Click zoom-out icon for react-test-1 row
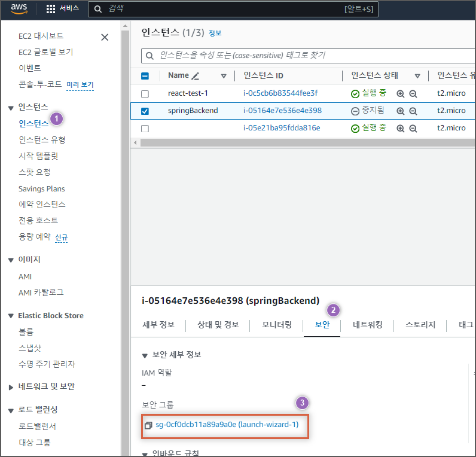Screen dimensions: 476x457 [x=413, y=94]
